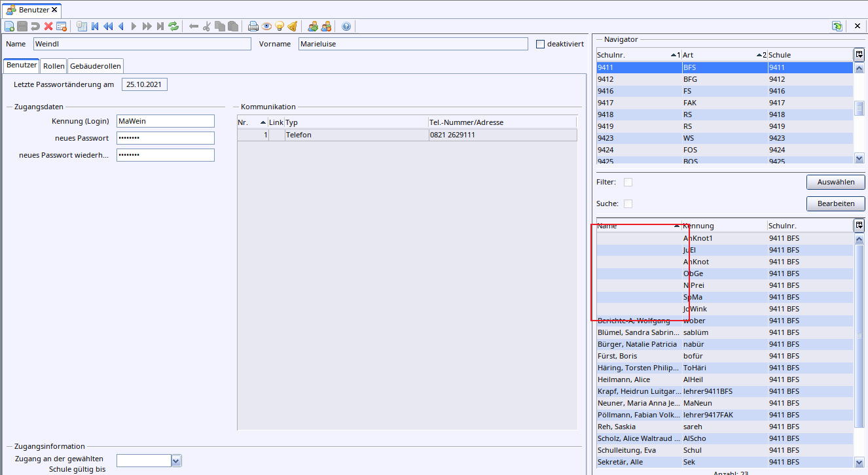Click the Kennung (Login) field

click(x=166, y=121)
